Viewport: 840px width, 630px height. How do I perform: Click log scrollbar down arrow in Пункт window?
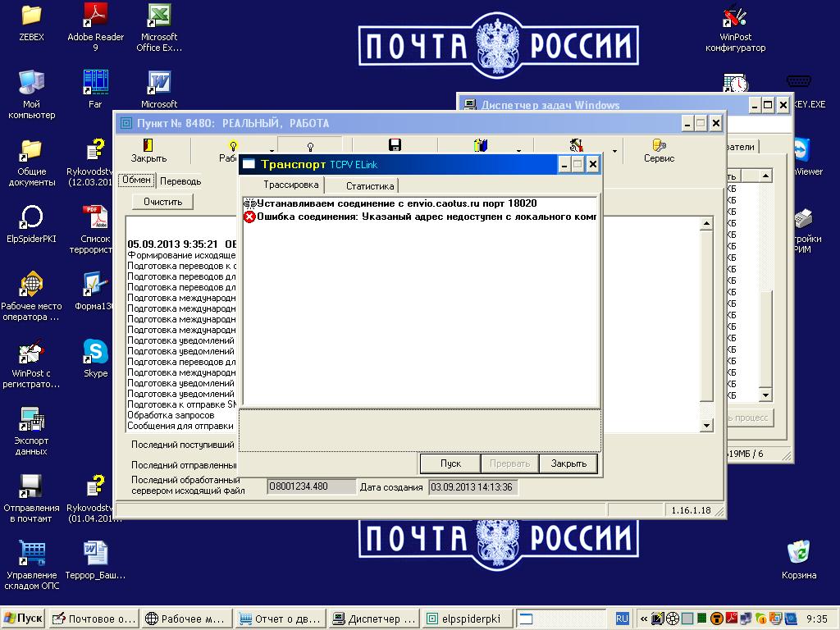pyautogui.click(x=706, y=426)
